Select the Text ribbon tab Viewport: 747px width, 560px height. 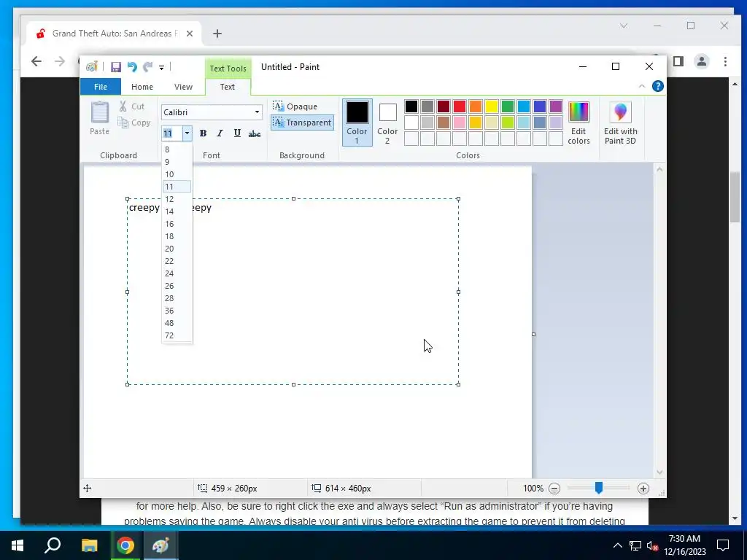tap(228, 87)
